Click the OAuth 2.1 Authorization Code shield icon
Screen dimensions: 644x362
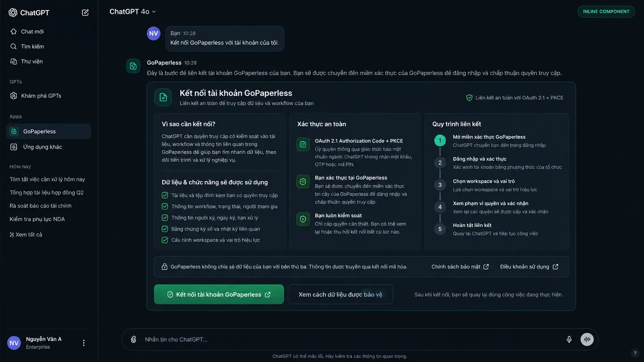pyautogui.click(x=303, y=144)
